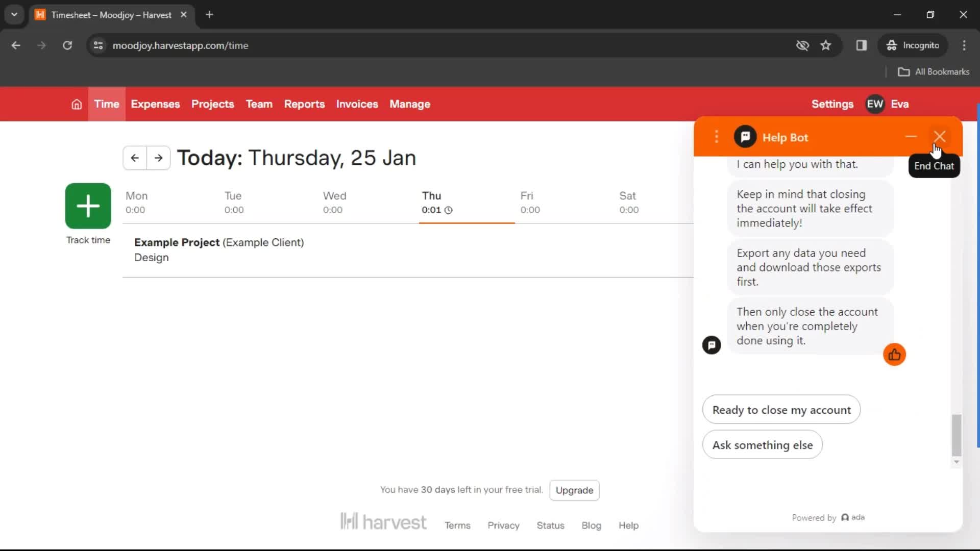
Task: Click chat scrollbar down arrow
Action: [957, 462]
